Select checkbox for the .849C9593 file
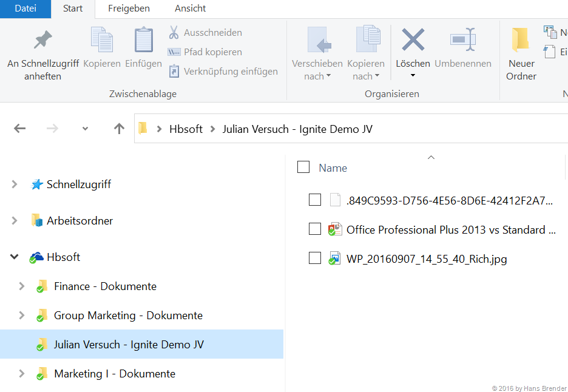 click(315, 200)
